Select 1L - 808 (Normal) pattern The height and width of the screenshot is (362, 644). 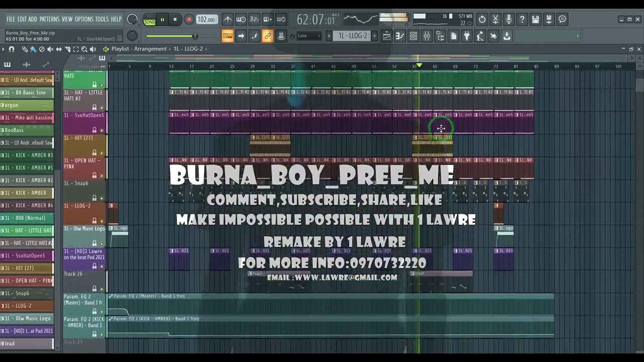(x=27, y=218)
